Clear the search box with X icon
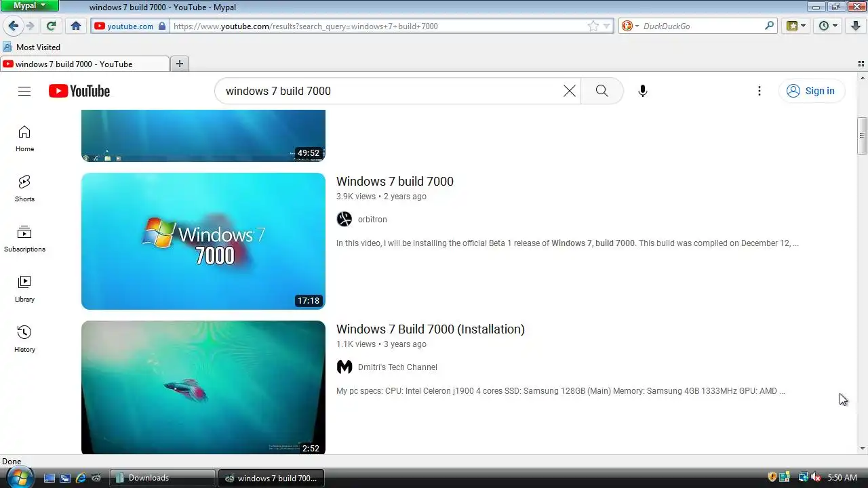The height and width of the screenshot is (488, 868). click(570, 91)
